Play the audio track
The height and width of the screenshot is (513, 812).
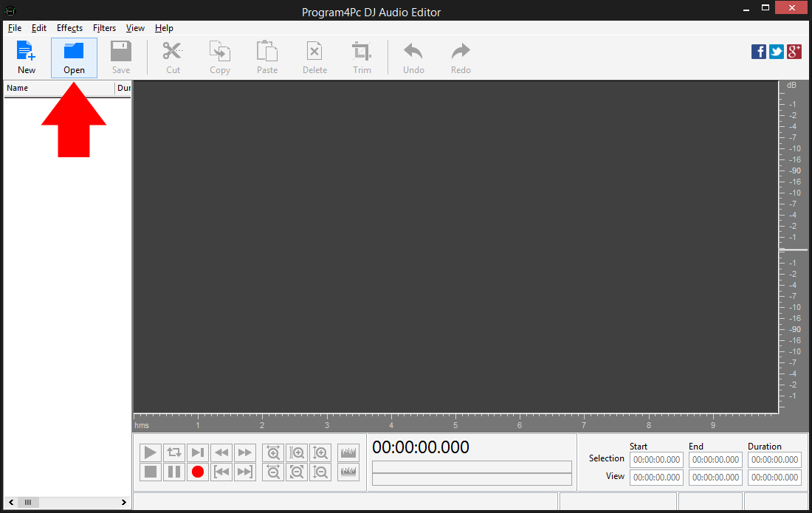click(x=150, y=452)
